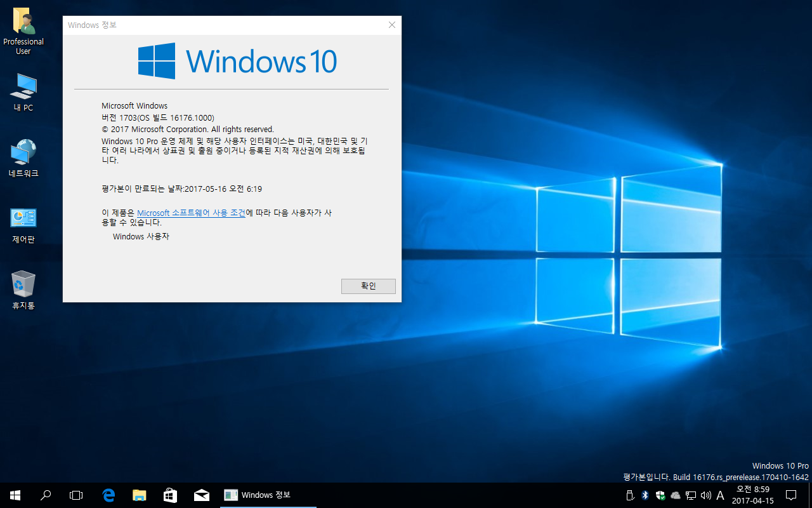Open Microsoft 소프트웨어 사용 조건 link
This screenshot has height=508, width=812.
(191, 213)
